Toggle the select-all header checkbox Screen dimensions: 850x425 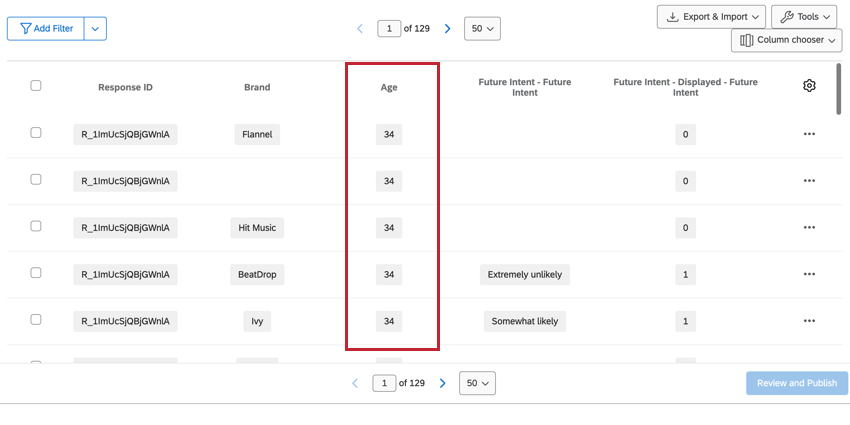coord(36,86)
